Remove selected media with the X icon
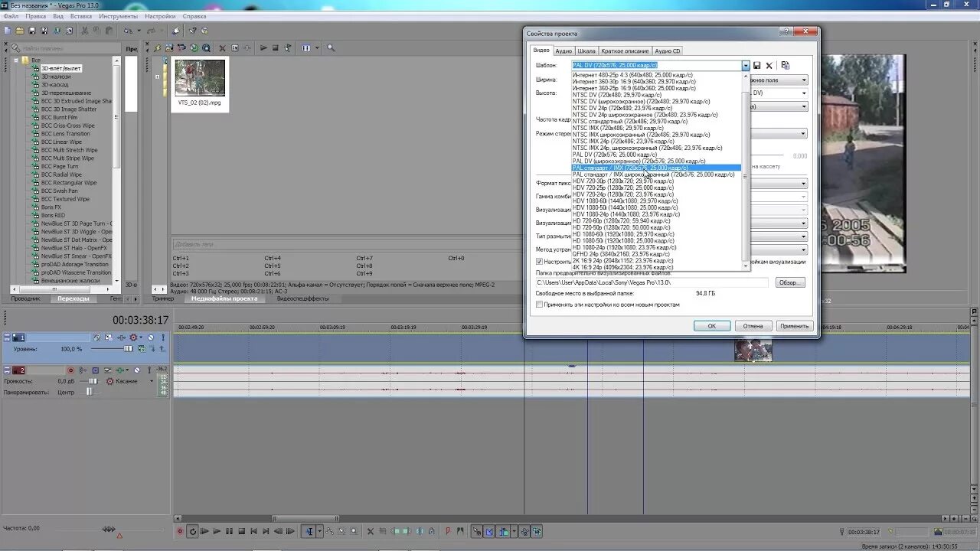The height and width of the screenshot is (551, 980). pos(222,47)
